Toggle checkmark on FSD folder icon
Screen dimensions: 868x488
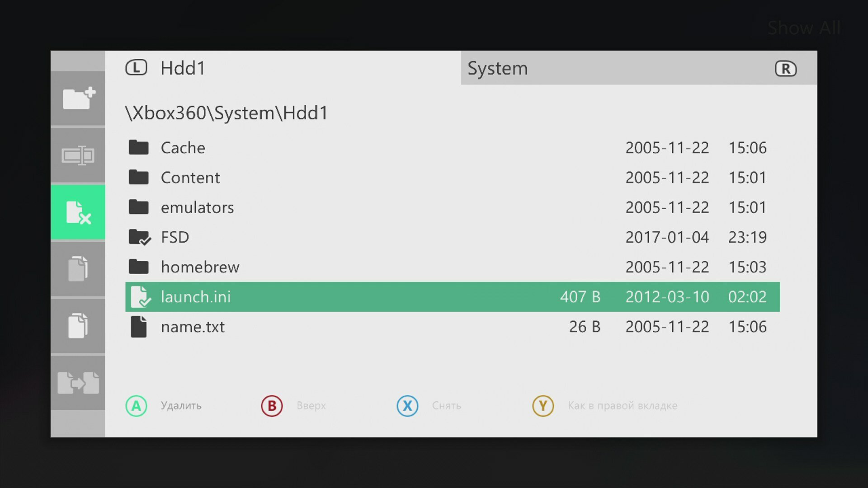coord(139,237)
